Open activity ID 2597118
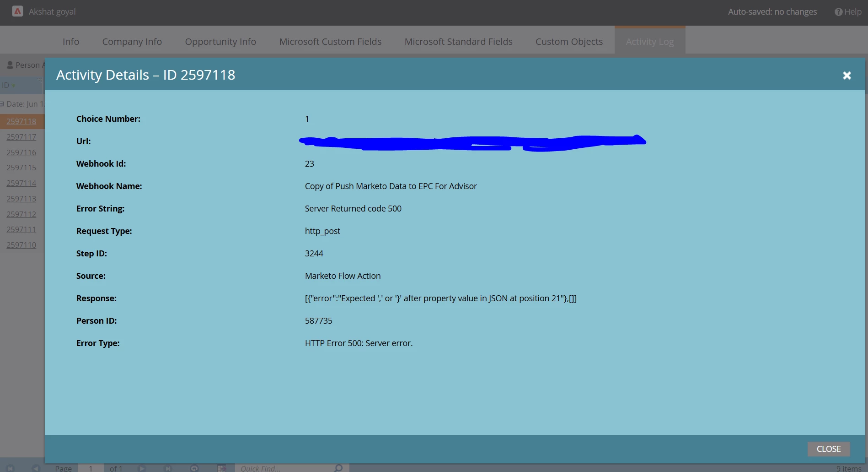This screenshot has width=868, height=472. point(21,121)
